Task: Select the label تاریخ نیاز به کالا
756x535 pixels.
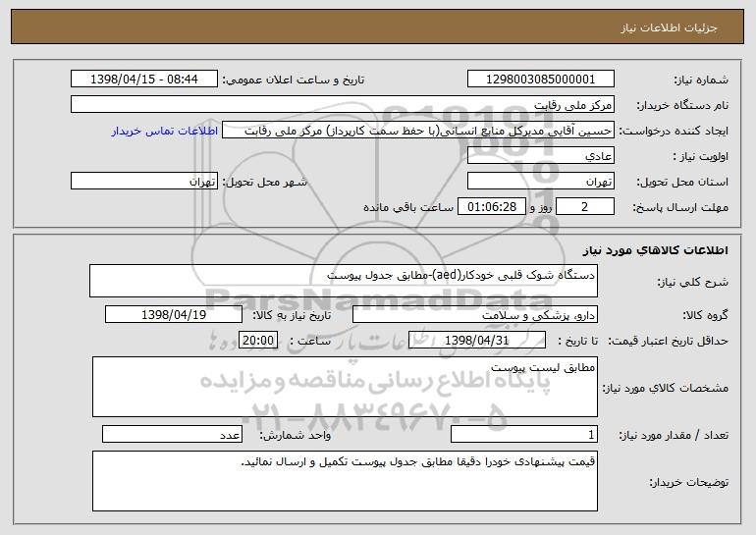Action: 293,315
